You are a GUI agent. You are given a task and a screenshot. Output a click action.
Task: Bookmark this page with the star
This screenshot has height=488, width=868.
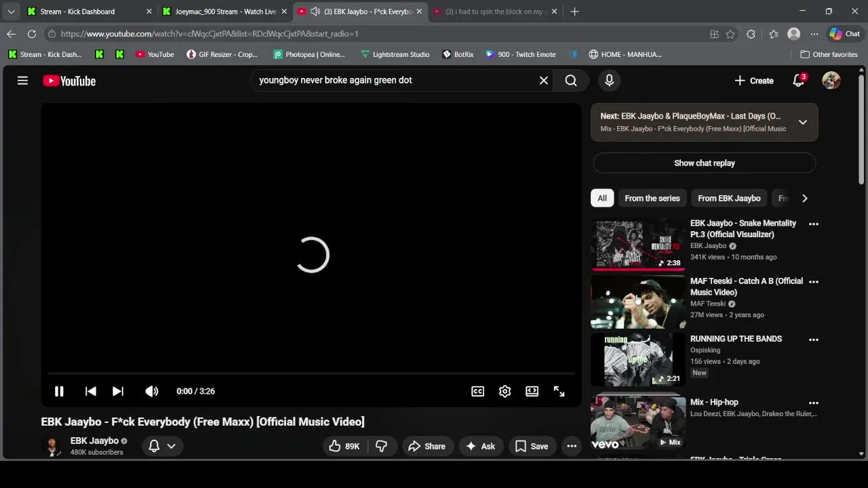click(x=730, y=34)
